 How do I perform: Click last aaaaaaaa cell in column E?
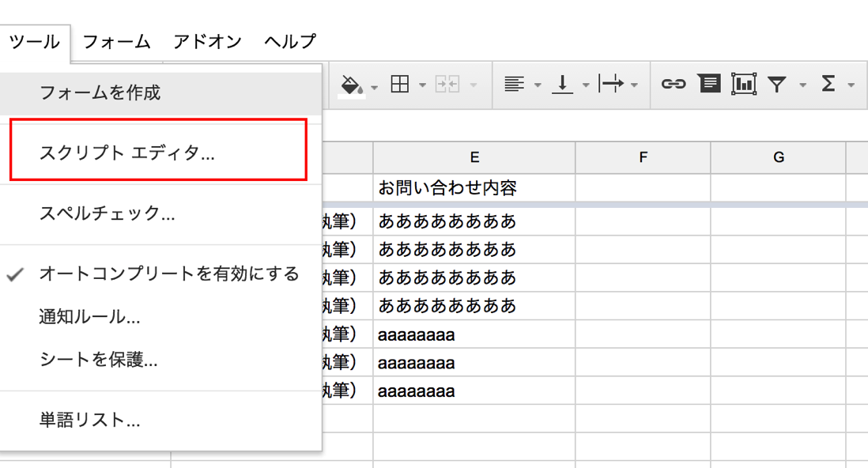coord(474,391)
